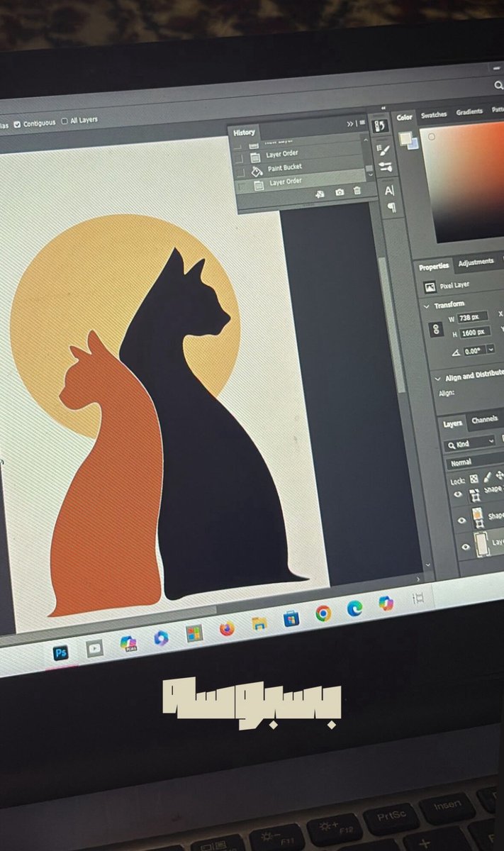Open the Paragraph panel icon

point(391,207)
